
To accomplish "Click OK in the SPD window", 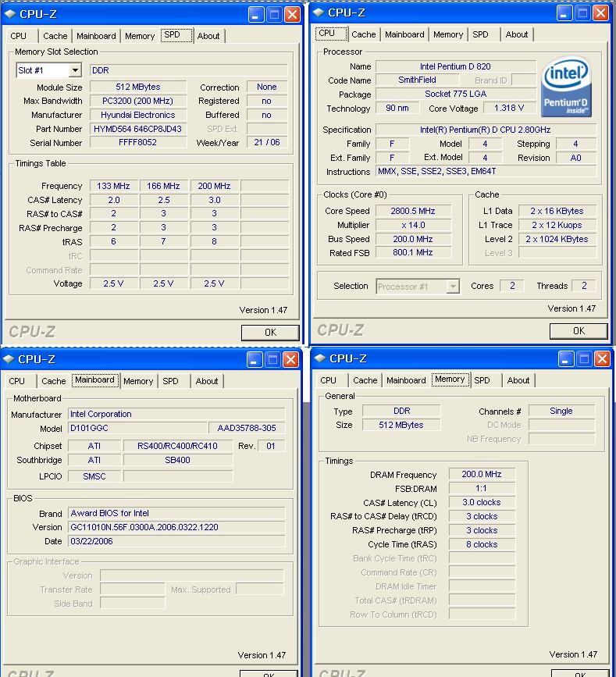I will click(x=270, y=332).
